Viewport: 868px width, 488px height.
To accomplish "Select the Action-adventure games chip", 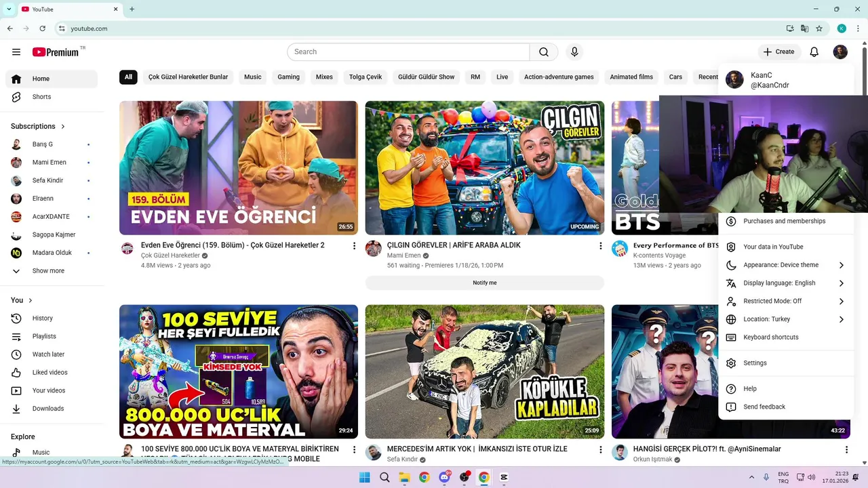I will tap(559, 77).
